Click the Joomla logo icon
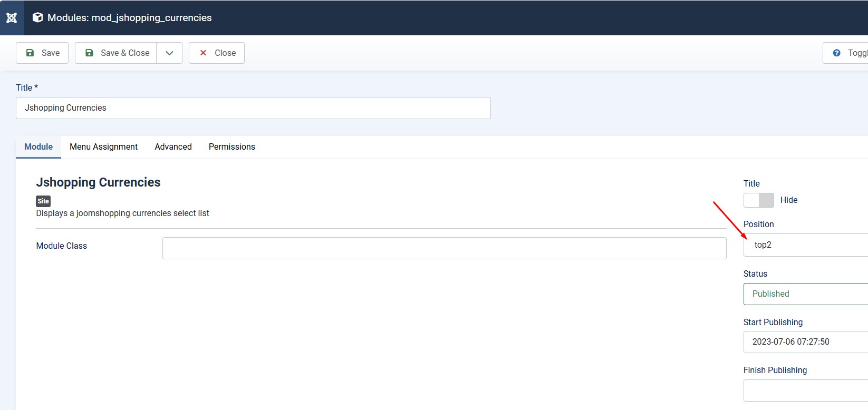Viewport: 868px width, 410px height. (x=12, y=18)
